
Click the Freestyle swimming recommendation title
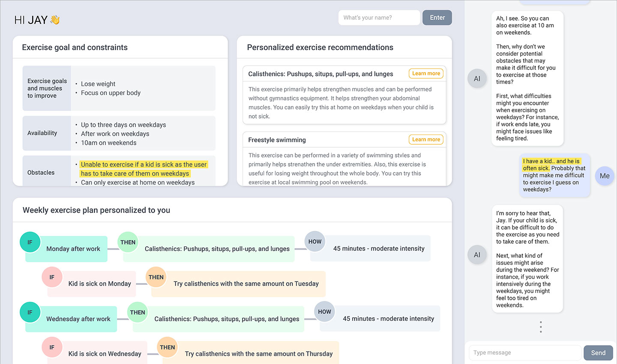point(277,140)
